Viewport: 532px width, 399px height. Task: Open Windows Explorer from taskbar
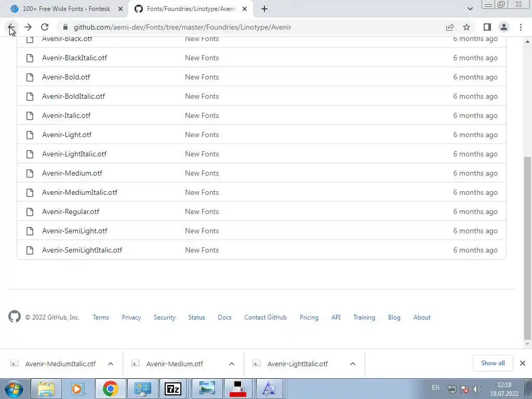(46, 389)
